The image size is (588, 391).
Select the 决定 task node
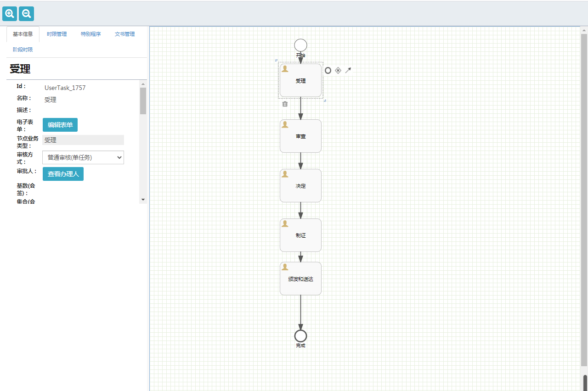(x=300, y=186)
